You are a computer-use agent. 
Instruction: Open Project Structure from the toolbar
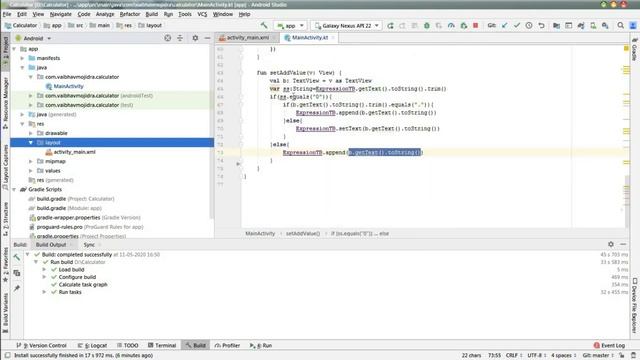coord(556,25)
